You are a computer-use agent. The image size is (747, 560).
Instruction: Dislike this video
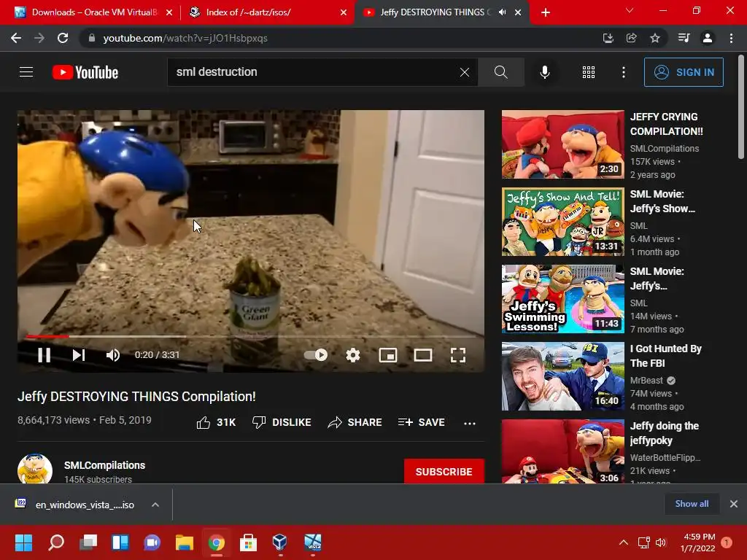[282, 422]
